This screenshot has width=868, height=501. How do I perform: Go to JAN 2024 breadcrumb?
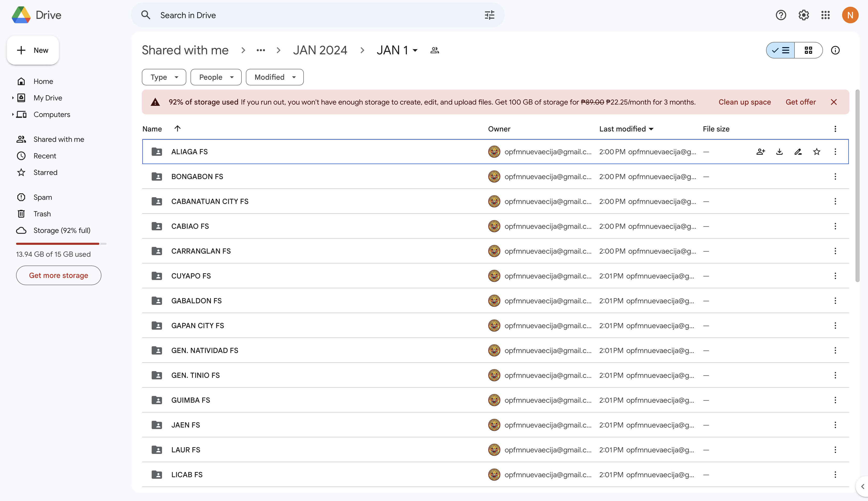coord(320,50)
